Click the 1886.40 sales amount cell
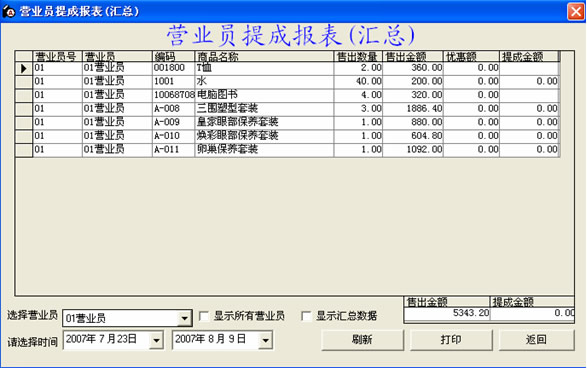 [413, 109]
